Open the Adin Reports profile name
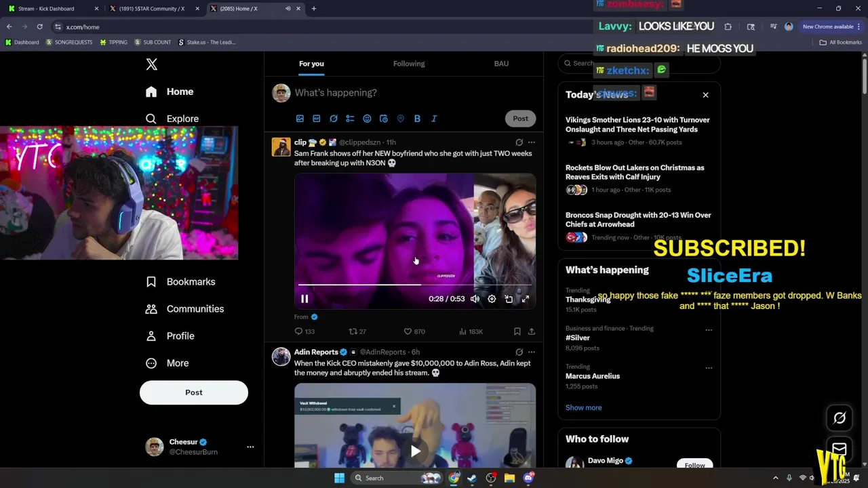 (x=316, y=352)
